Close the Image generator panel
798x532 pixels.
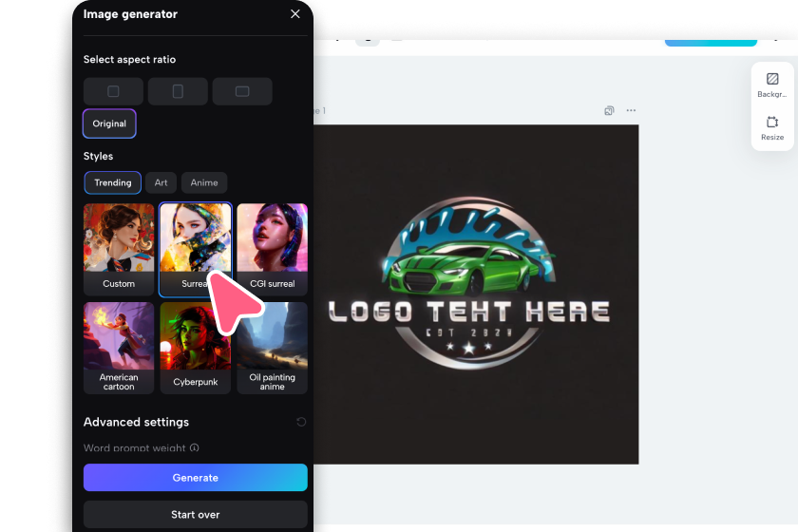(295, 14)
